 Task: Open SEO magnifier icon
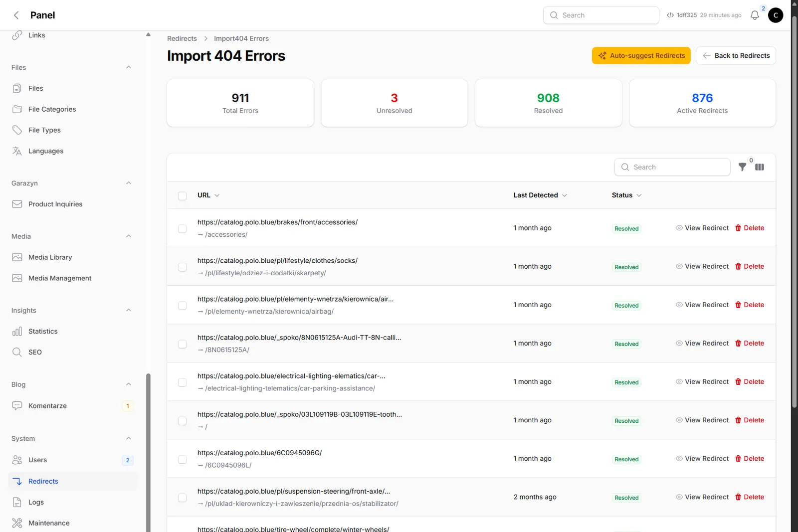17,352
